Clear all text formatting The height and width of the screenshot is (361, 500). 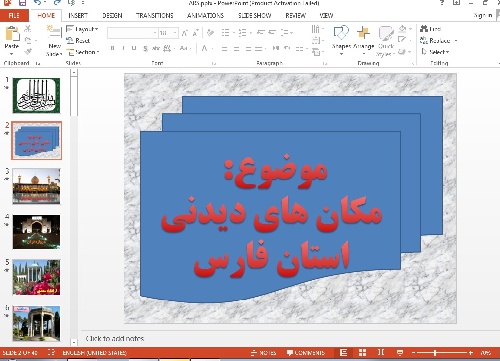point(210,33)
